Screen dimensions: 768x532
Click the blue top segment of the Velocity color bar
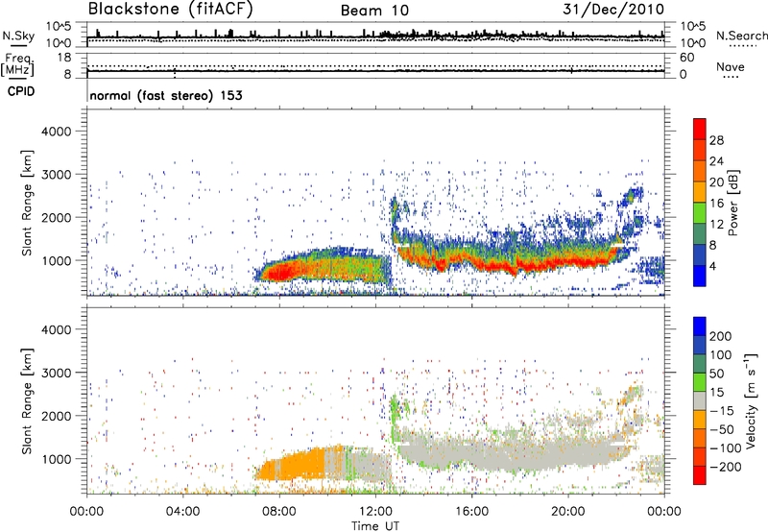pos(700,326)
